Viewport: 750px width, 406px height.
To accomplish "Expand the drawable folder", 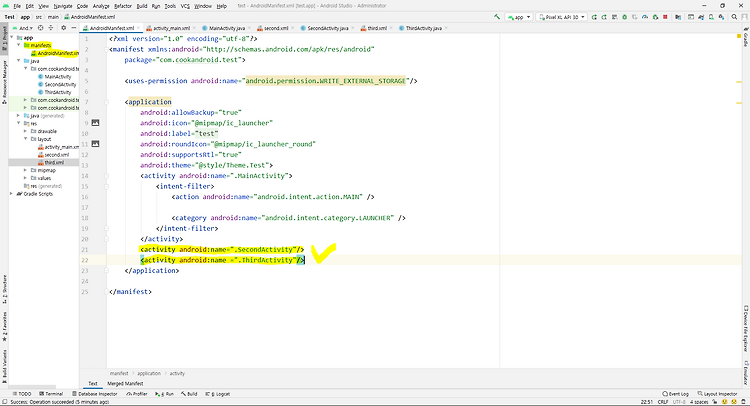I will pos(25,131).
